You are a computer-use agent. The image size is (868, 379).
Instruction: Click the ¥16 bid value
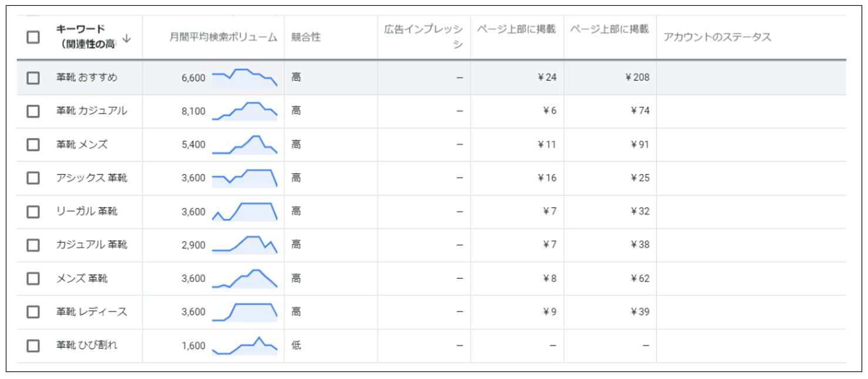(547, 178)
